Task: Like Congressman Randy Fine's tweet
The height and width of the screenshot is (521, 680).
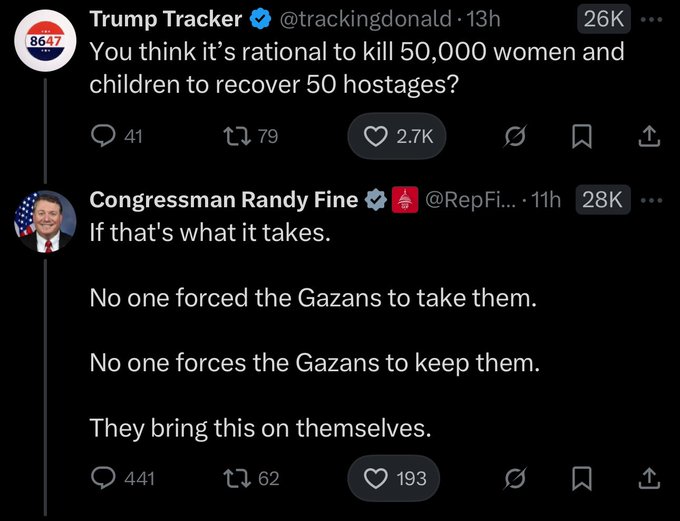Action: [x=397, y=478]
